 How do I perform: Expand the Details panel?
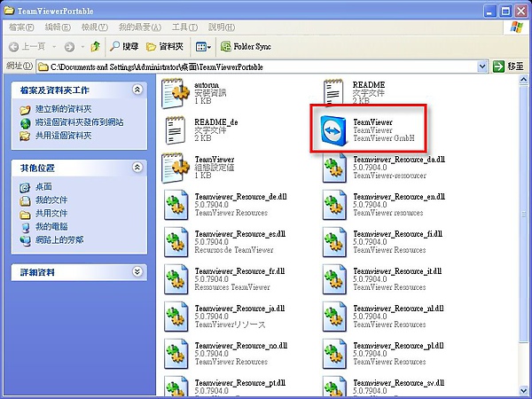pos(137,272)
